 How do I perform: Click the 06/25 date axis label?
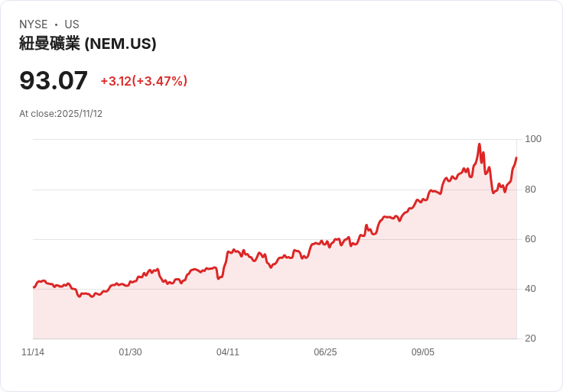pos(325,352)
